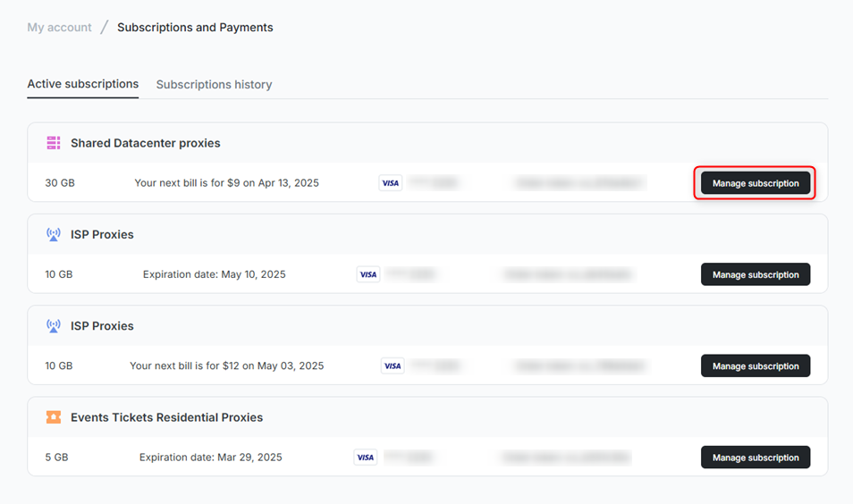Manage ISP Proxies subscription expiring May 10
Image resolution: width=853 pixels, height=504 pixels.
755,274
